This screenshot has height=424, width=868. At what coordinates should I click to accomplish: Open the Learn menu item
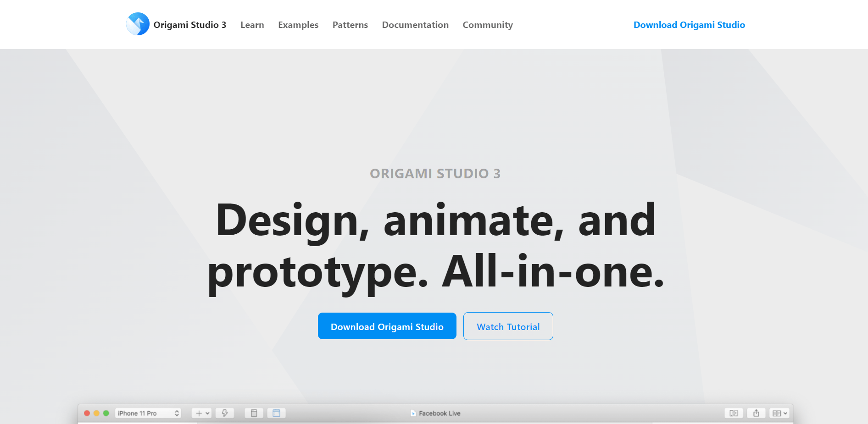[x=252, y=25]
